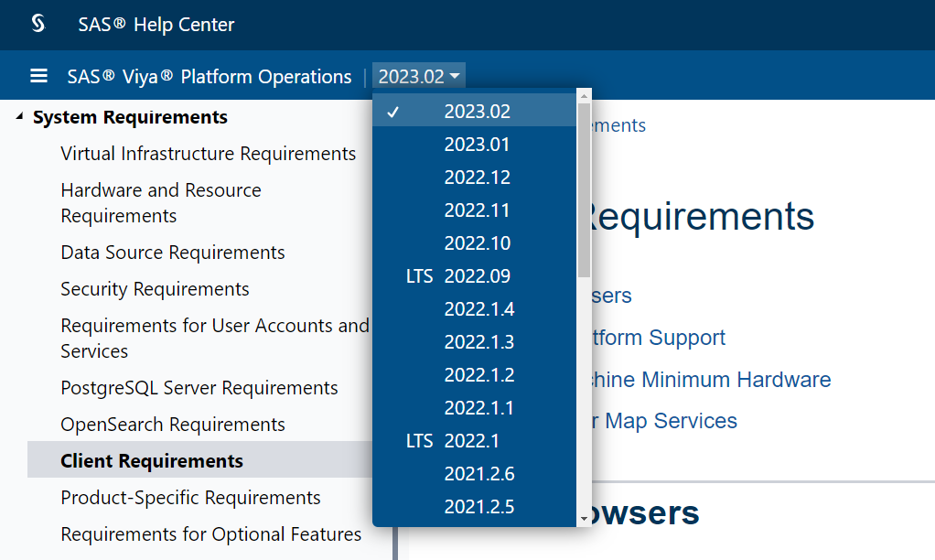Screen dimensions: 935x560
Task: Open PostgreSQL Server Requirements
Action: pyautogui.click(x=199, y=388)
